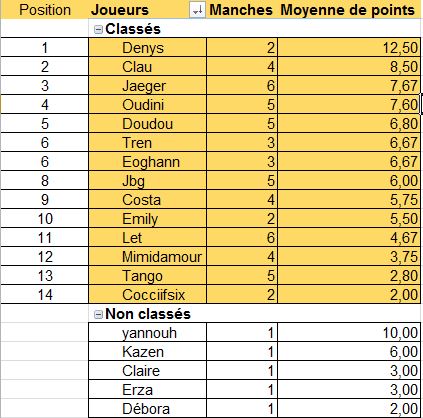
Task: Click the Cocciifsix name cell
Action: [147, 294]
